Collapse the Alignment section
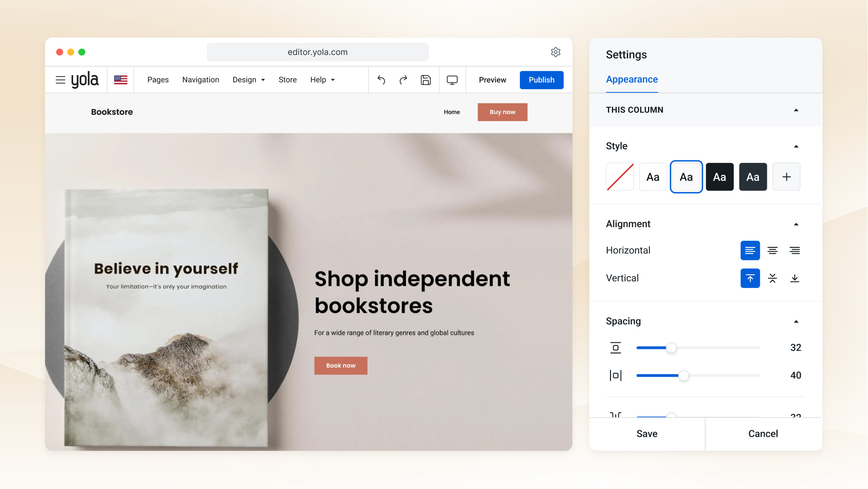 pyautogui.click(x=796, y=224)
